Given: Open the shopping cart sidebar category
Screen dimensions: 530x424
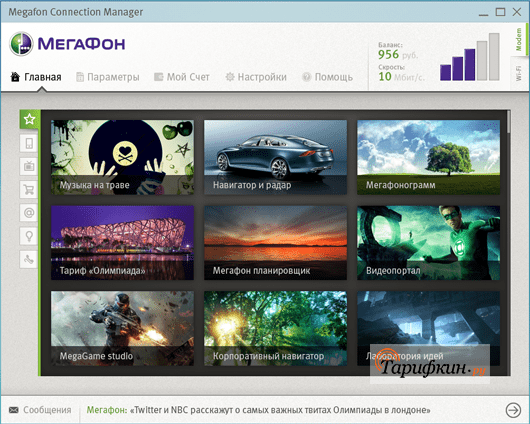Looking at the screenshot, I should click(x=29, y=190).
